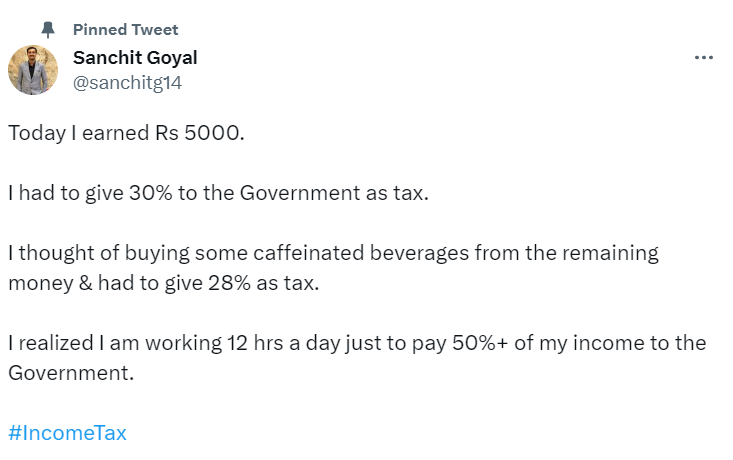Click the Sanchit Goyal display name
This screenshot has height=460, width=733.
(134, 57)
